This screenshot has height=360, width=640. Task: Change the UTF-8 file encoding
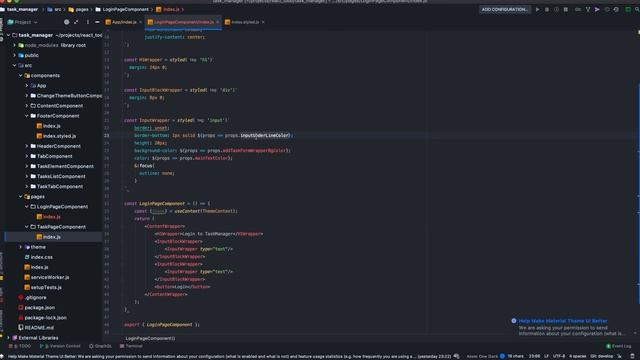(559, 356)
